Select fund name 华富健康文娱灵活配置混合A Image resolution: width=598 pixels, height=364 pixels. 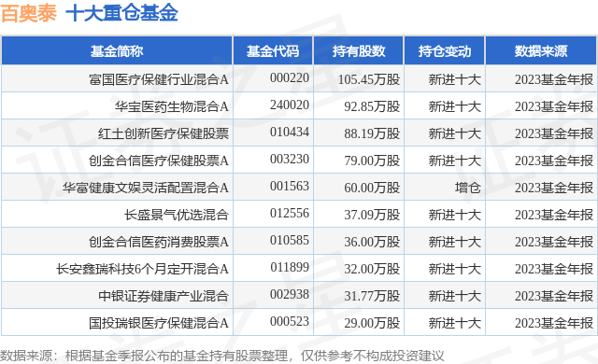[146, 188]
